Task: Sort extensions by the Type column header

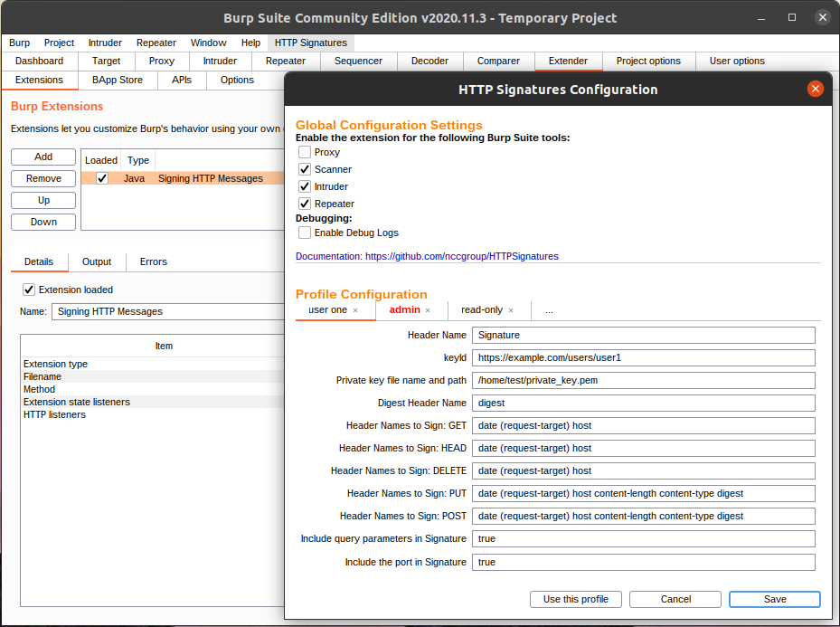Action: 138,160
